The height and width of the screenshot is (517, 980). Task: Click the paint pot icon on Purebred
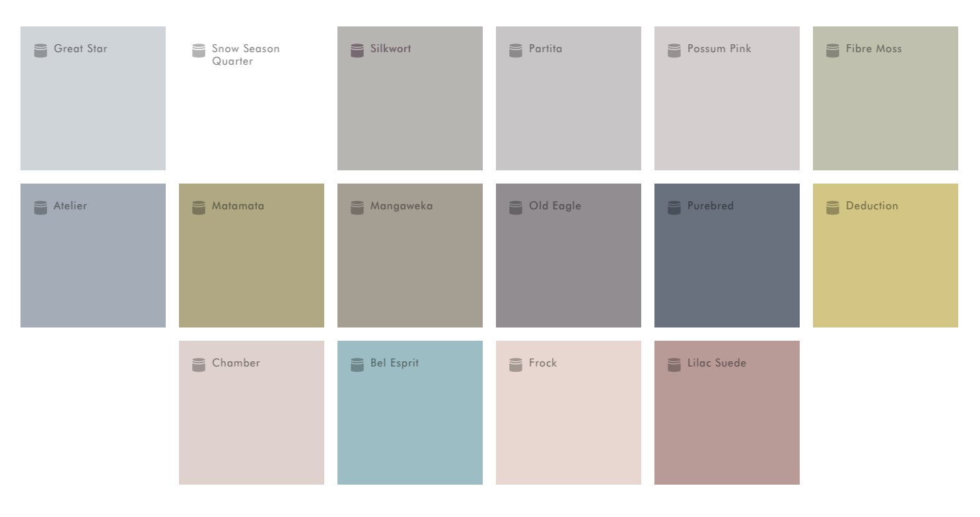pyautogui.click(x=674, y=207)
